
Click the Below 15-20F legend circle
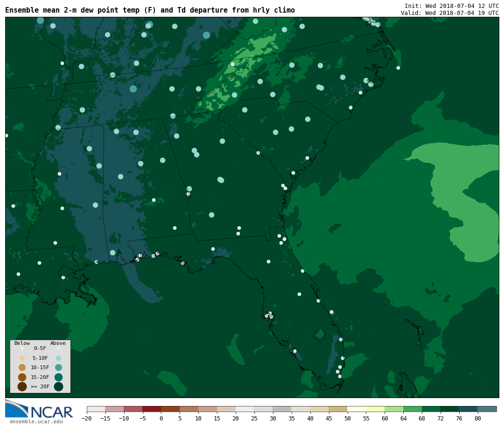click(x=22, y=377)
